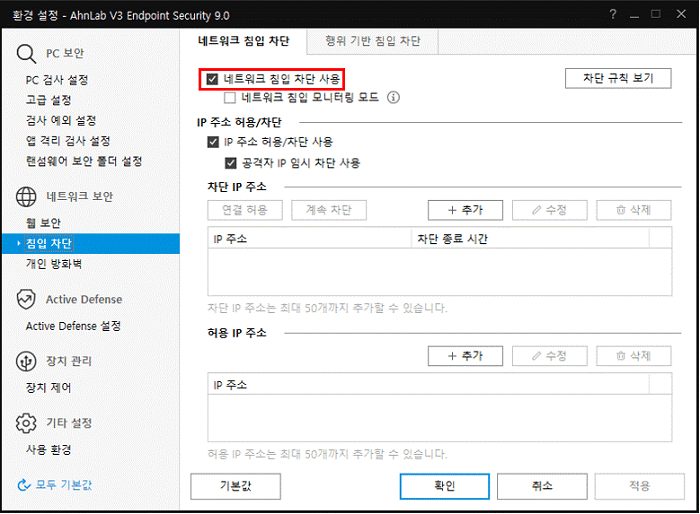
Task: Click the Active Defense shield icon
Action: click(26, 299)
